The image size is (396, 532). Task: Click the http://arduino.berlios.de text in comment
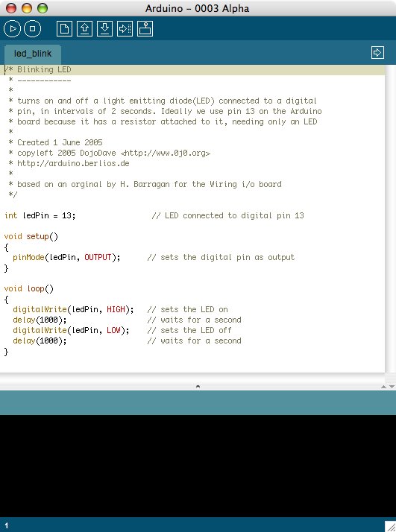[x=73, y=163]
